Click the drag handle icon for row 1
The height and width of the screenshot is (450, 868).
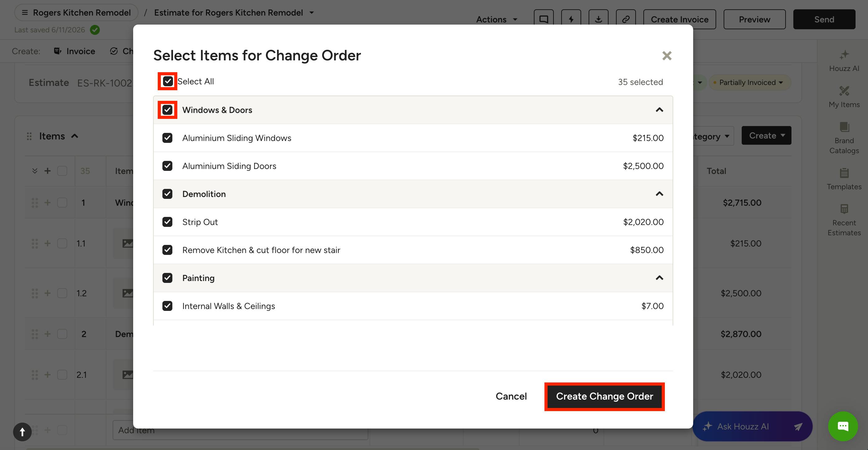(x=34, y=203)
